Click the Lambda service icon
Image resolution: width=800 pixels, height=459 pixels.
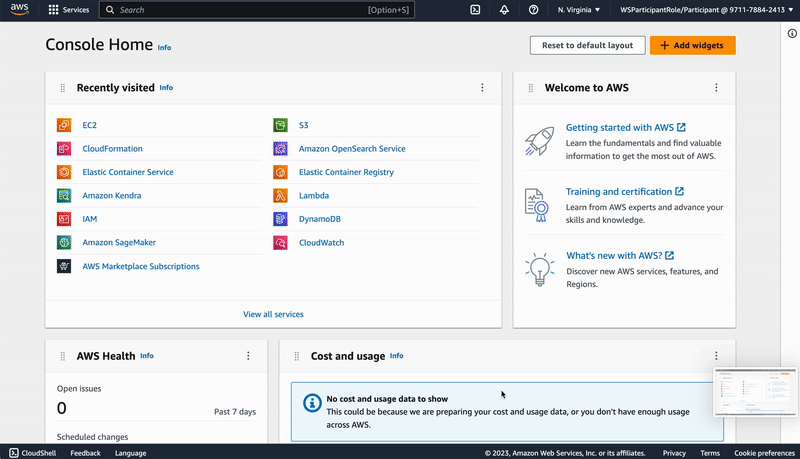(280, 195)
